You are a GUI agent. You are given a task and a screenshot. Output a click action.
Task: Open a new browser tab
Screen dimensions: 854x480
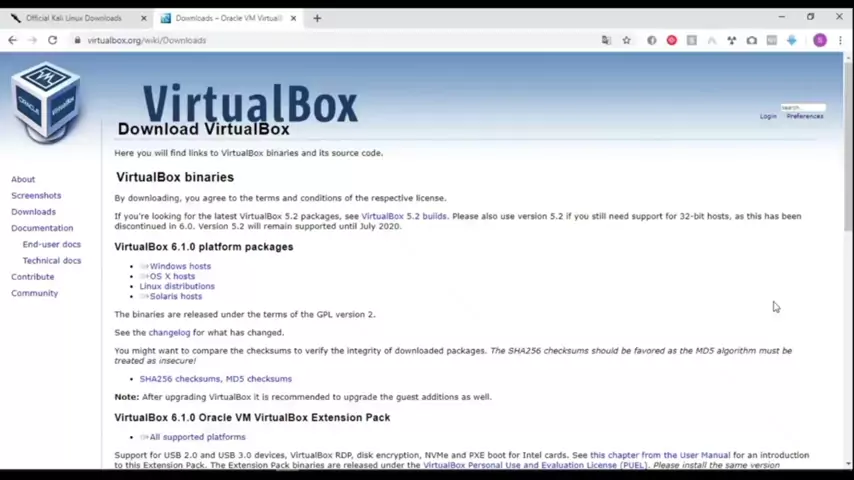[x=317, y=18]
